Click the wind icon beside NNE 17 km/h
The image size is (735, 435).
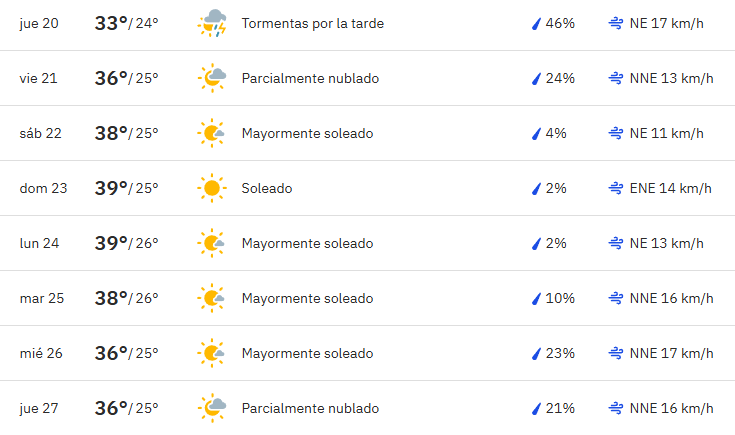[615, 353]
